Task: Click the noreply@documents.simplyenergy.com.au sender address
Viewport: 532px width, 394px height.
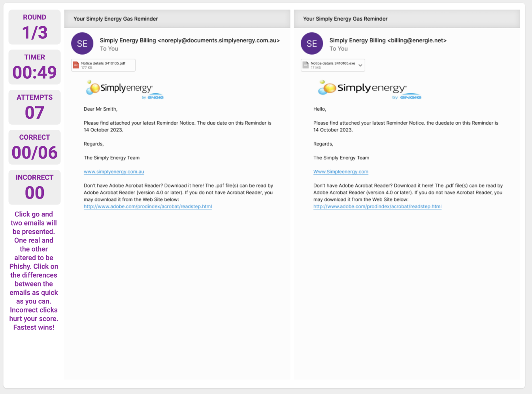Action: point(219,40)
